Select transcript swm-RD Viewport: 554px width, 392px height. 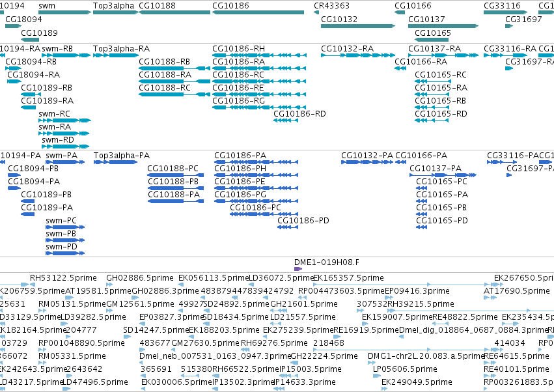click(65, 147)
